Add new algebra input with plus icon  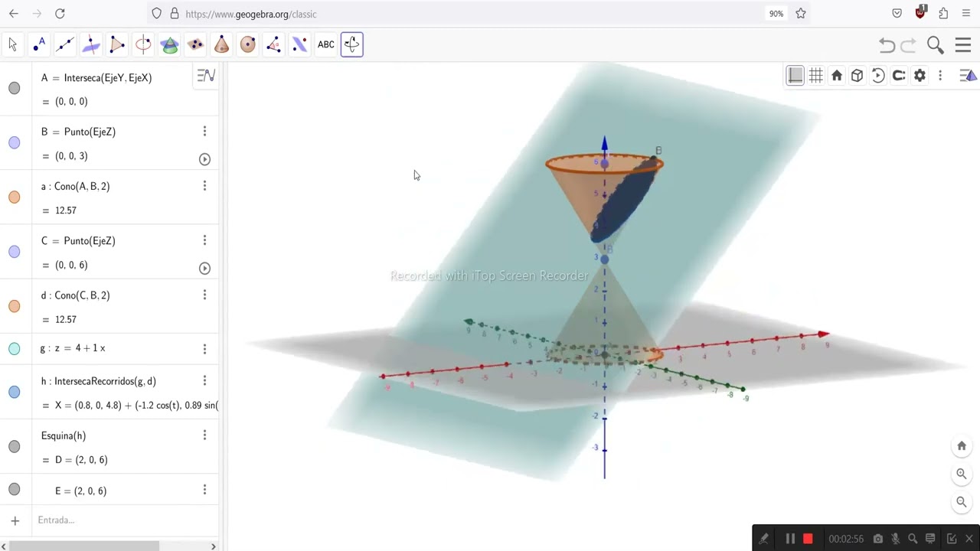pos(15,520)
